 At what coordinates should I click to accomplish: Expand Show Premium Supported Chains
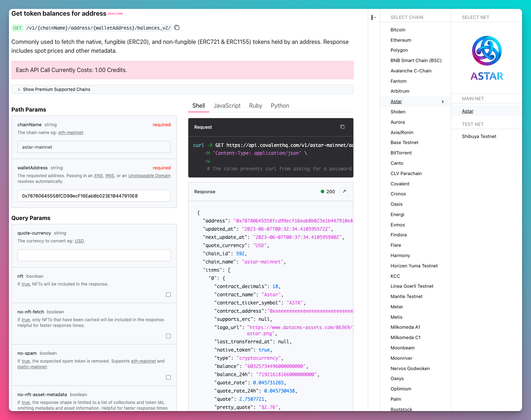click(x=182, y=89)
